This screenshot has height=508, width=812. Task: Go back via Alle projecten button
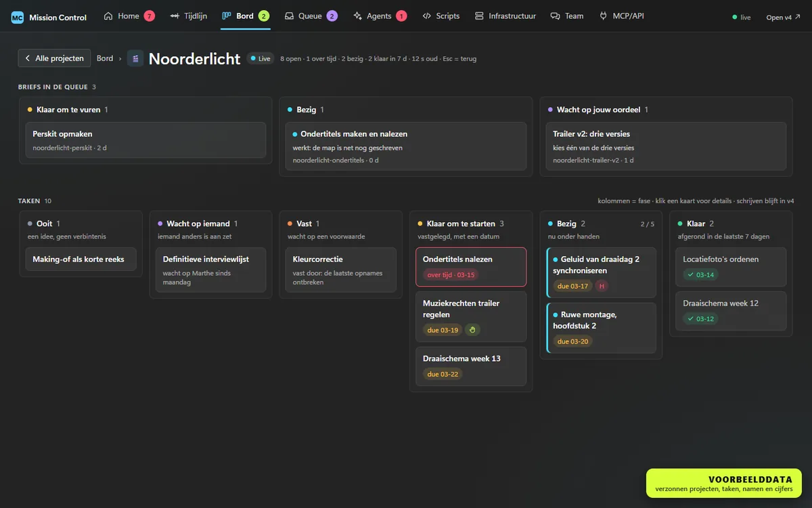[x=54, y=58]
